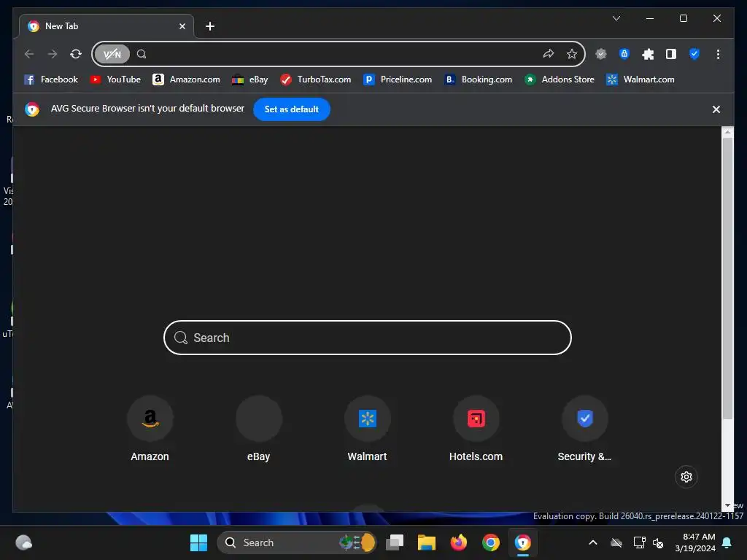
Task: Open the Walmart shortcut tile
Action: pyautogui.click(x=368, y=429)
